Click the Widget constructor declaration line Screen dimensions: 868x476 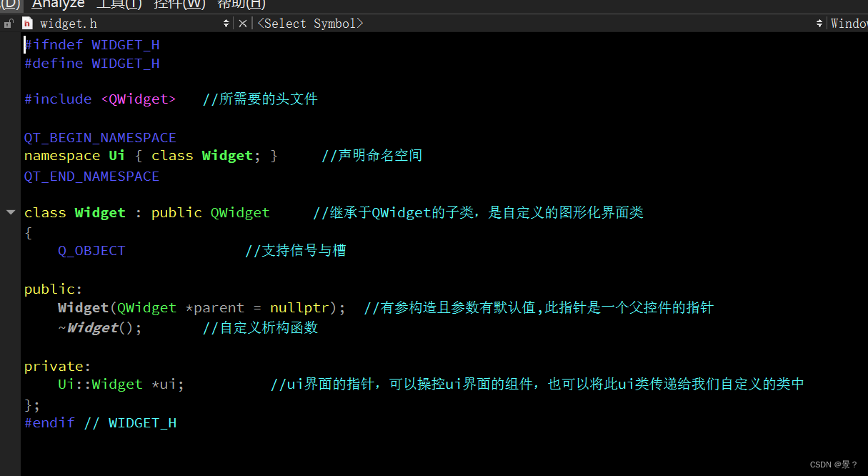143,307
